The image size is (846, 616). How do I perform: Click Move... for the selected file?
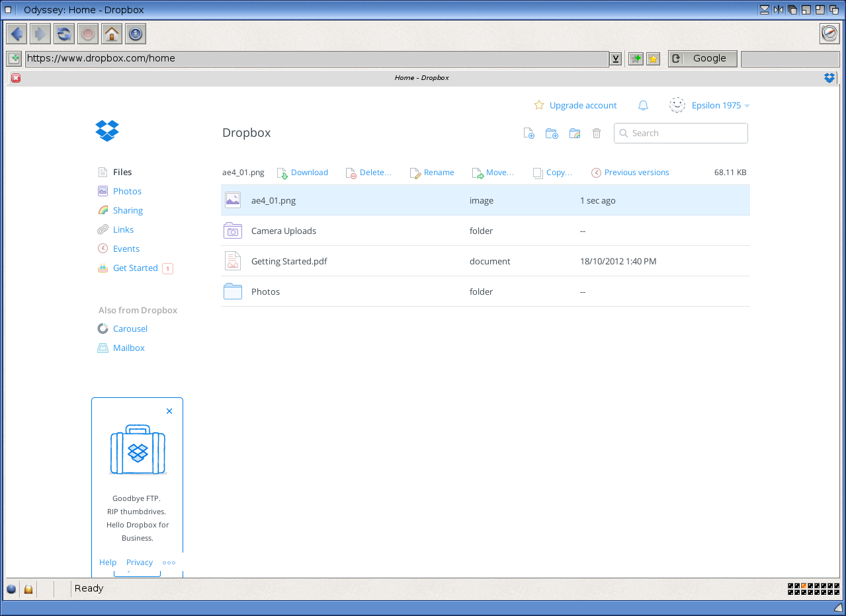(493, 173)
